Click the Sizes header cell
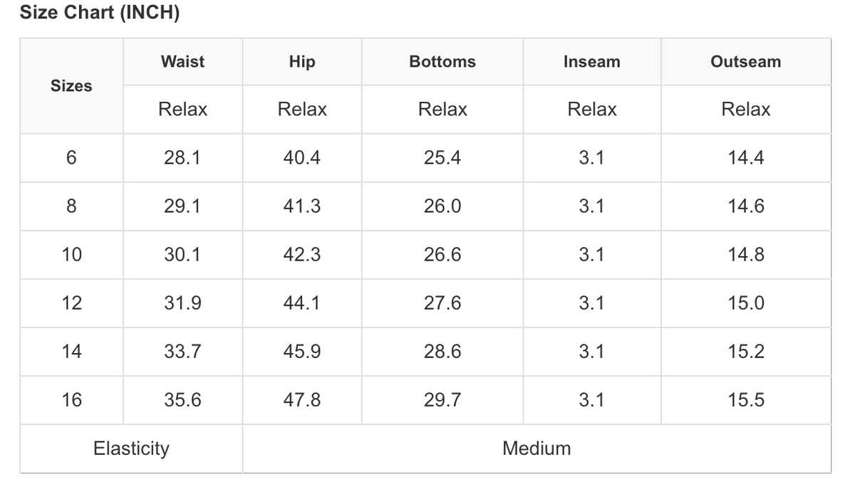This screenshot has height=504, width=865. [x=71, y=86]
